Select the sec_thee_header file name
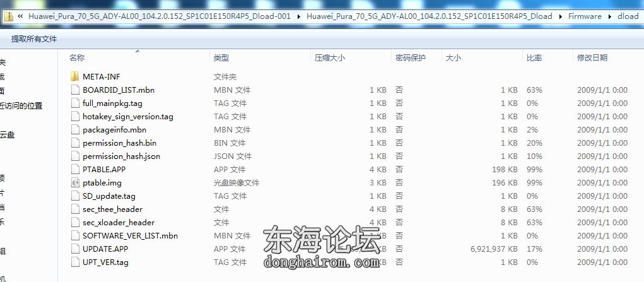Image resolution: width=644 pixels, height=282 pixels. (112, 209)
